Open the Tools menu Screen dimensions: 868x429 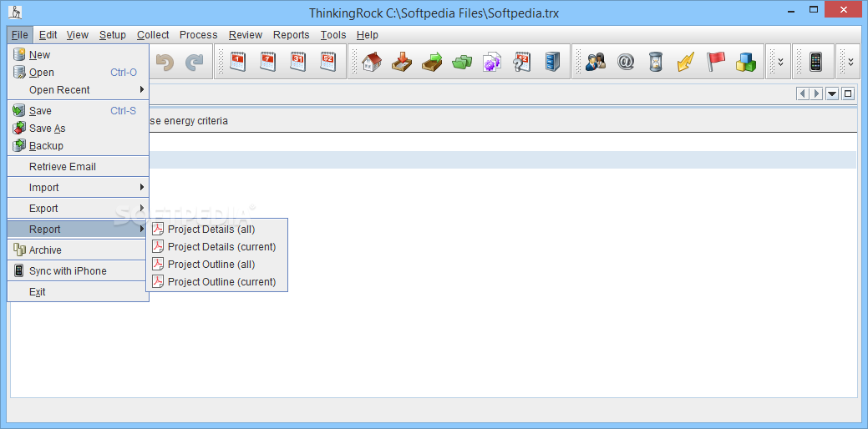[x=333, y=35]
